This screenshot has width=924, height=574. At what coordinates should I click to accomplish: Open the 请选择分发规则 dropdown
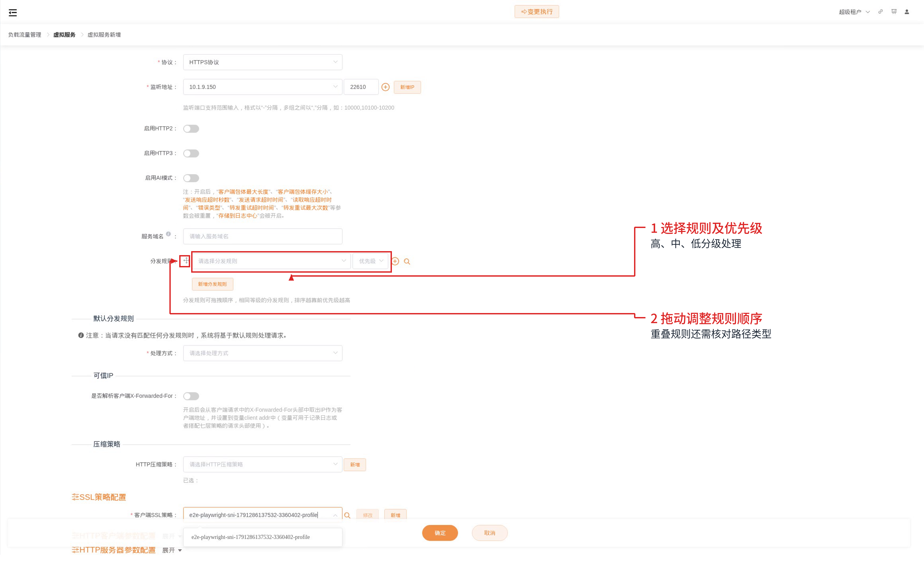click(x=272, y=261)
